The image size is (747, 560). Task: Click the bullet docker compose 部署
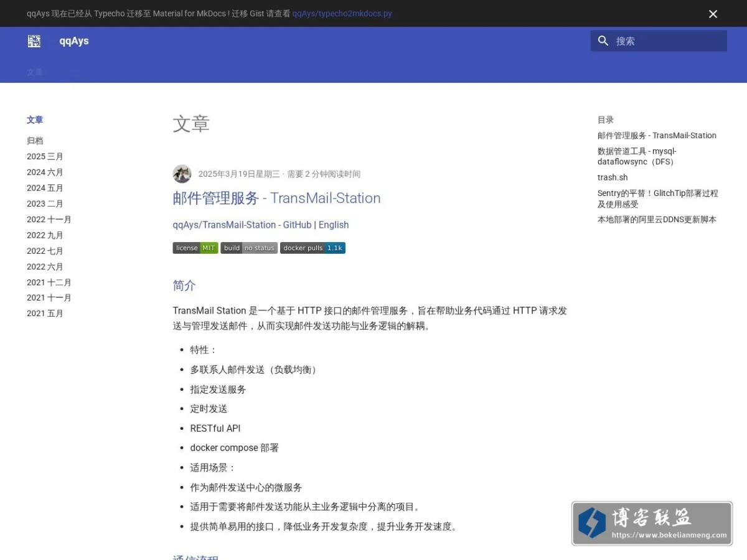click(x=235, y=448)
